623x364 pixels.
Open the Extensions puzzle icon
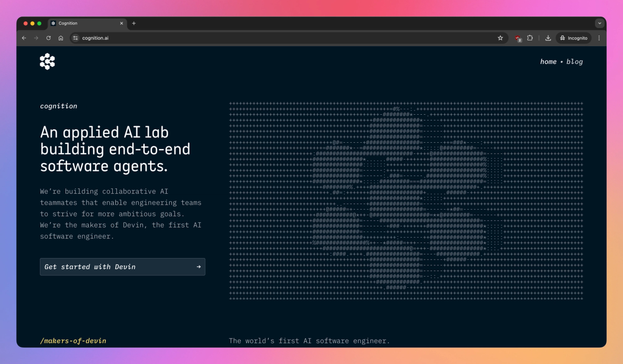[x=530, y=38]
